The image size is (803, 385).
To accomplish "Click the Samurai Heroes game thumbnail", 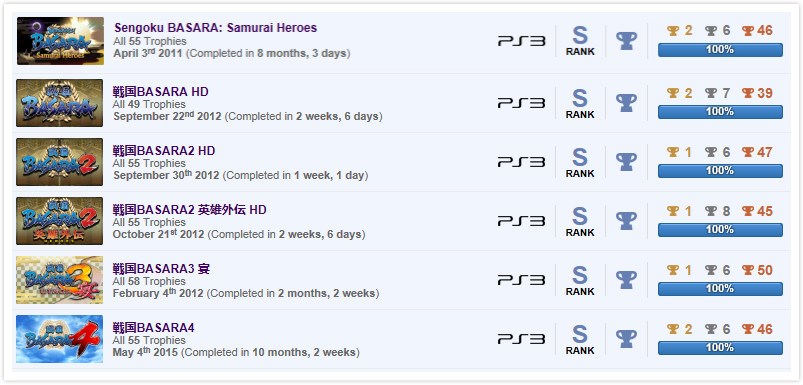I will pos(60,41).
